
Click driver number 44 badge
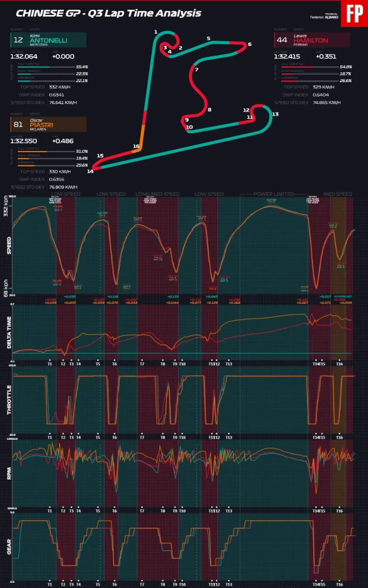point(282,40)
